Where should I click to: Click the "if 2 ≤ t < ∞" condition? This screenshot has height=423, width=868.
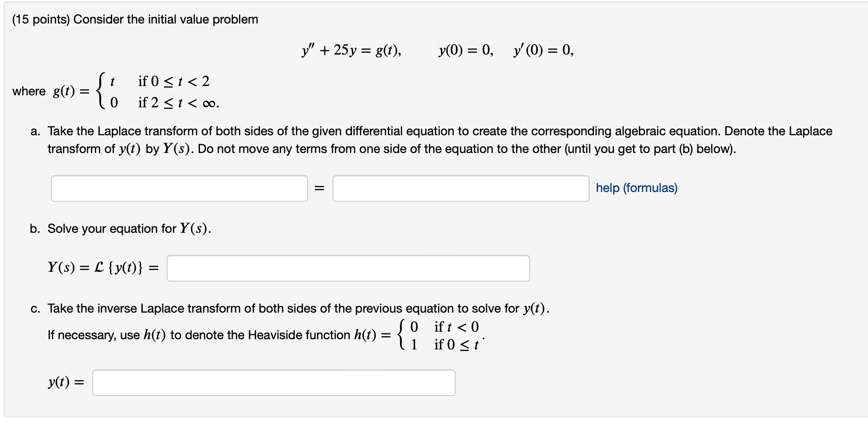pos(178,103)
